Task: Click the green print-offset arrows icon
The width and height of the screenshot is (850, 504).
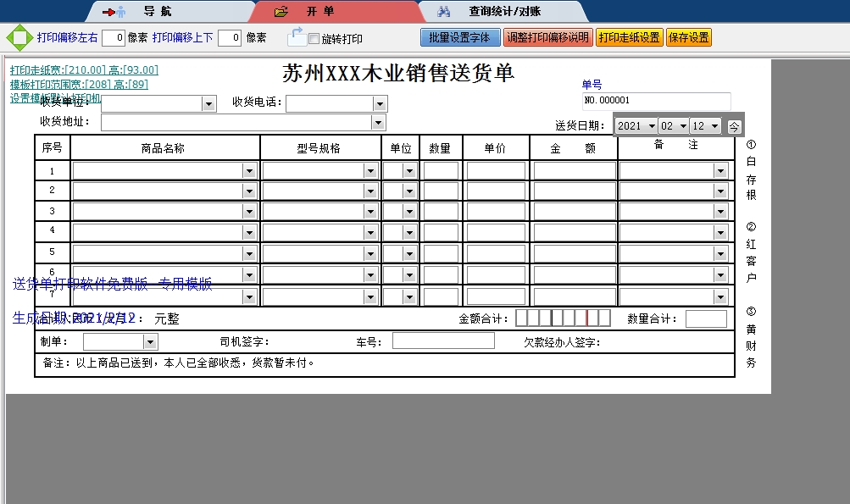Action: [x=18, y=37]
